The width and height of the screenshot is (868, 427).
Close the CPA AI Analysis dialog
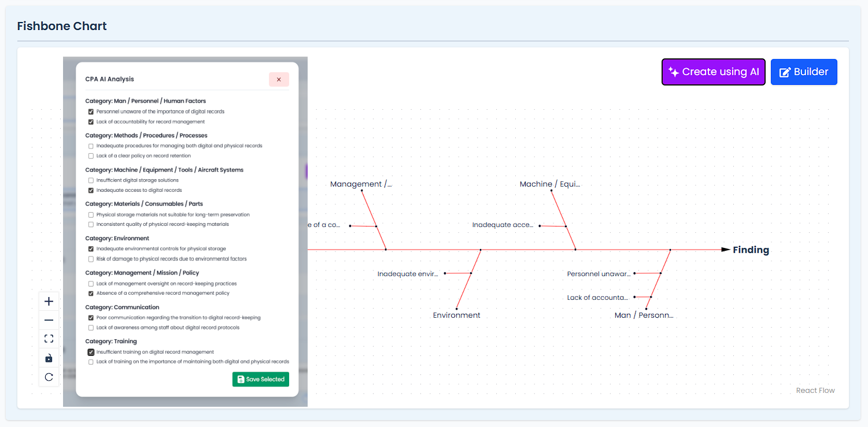[279, 80]
